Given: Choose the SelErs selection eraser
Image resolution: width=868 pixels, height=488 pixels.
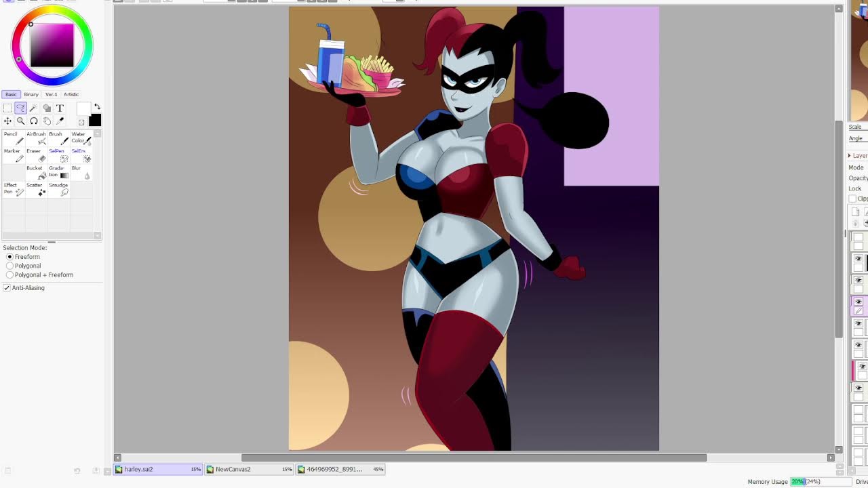Looking at the screenshot, I should click(81, 155).
